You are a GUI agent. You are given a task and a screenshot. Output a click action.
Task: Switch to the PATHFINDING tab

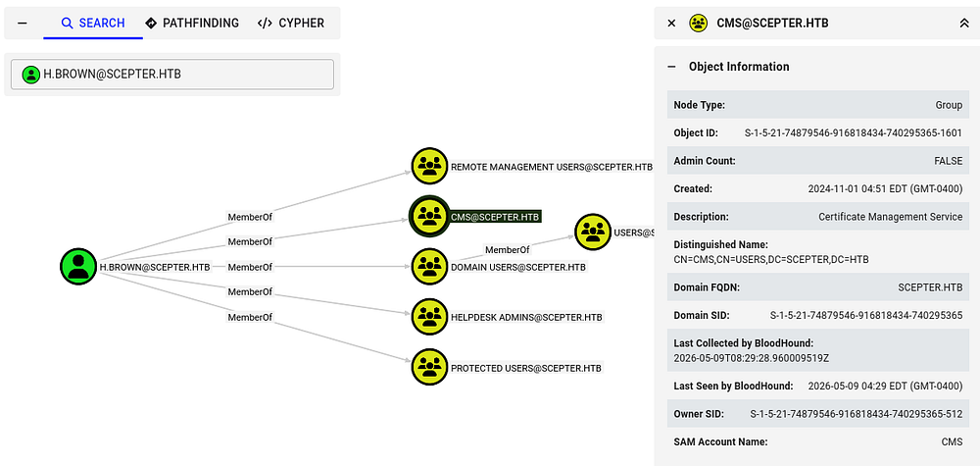(191, 24)
